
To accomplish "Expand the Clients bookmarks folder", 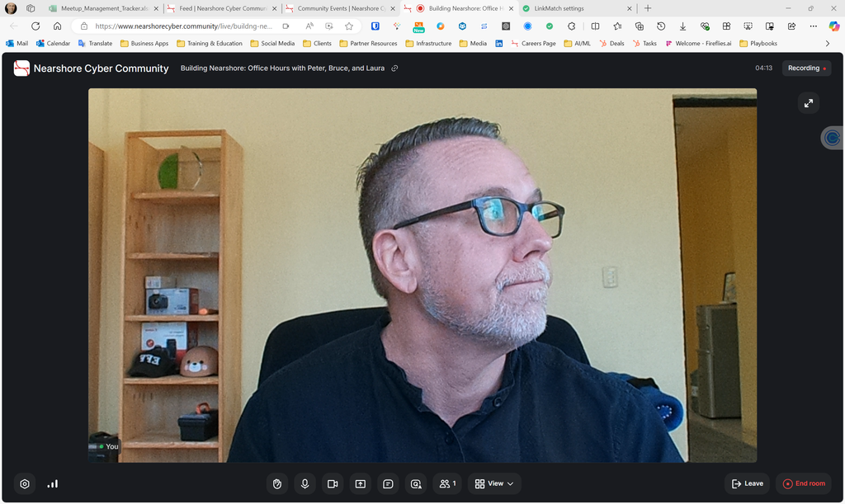I will click(317, 44).
